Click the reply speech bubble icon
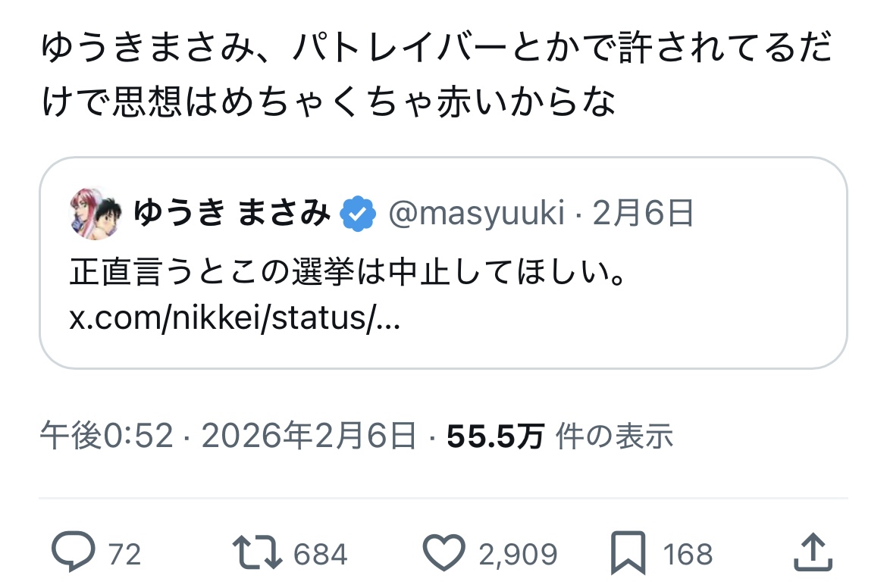The height and width of the screenshot is (588, 887). [x=74, y=552]
